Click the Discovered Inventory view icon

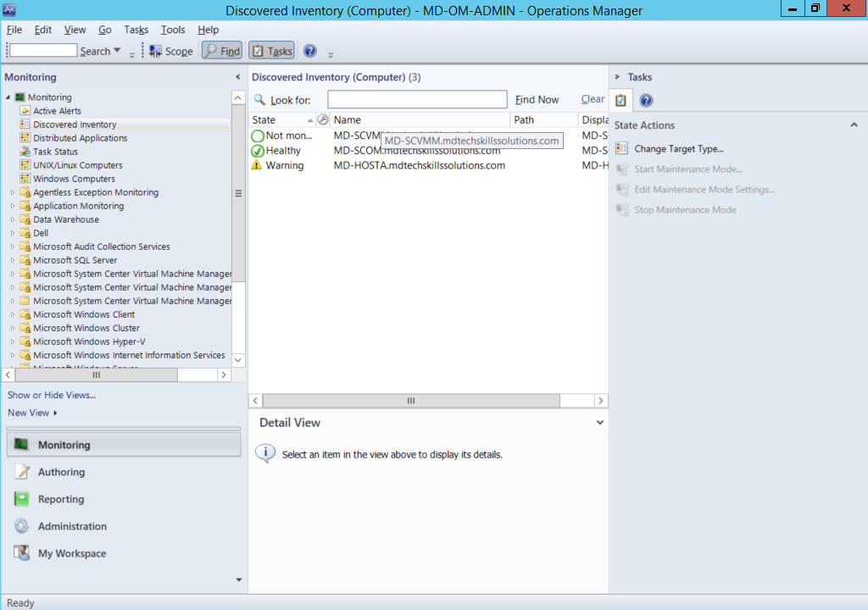click(x=25, y=124)
